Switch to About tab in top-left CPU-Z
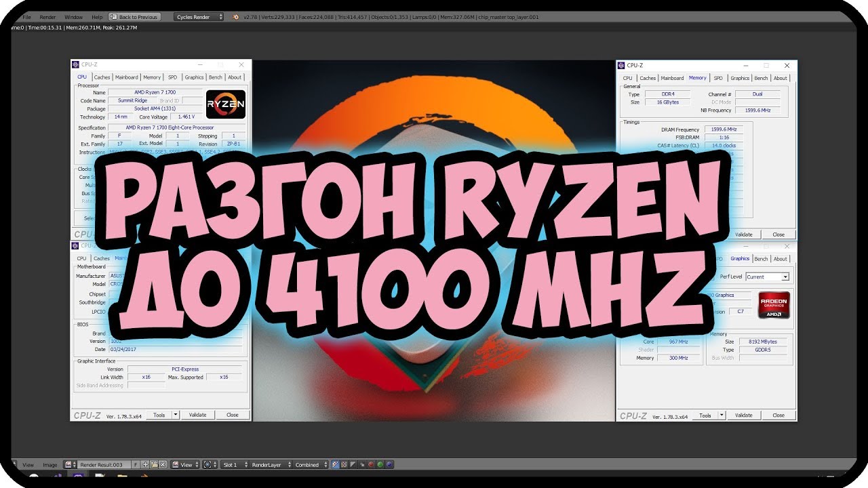868x488 pixels. 235,77
